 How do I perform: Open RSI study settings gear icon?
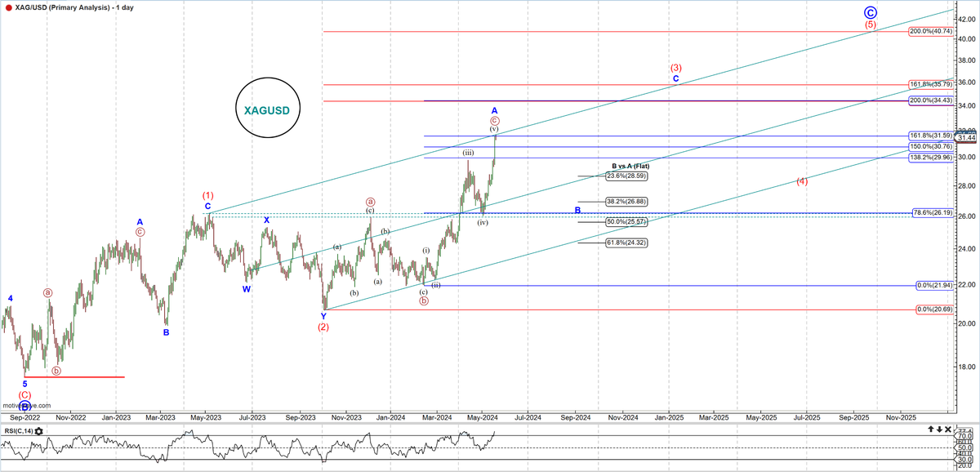[x=38, y=430]
